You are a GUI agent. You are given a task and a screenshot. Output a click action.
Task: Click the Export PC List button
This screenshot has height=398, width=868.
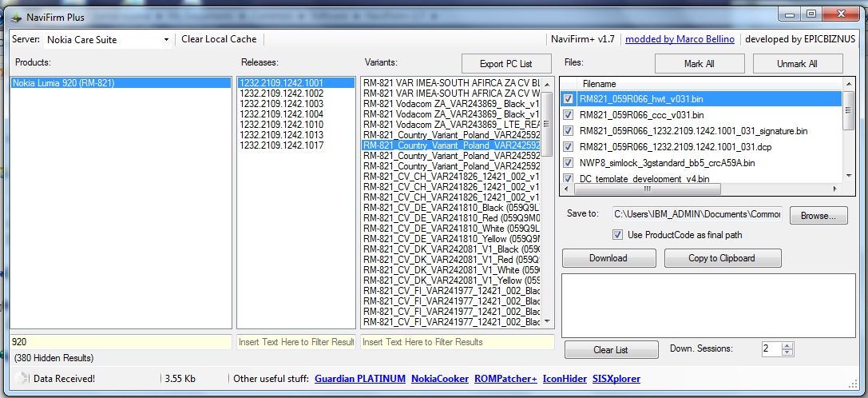506,64
